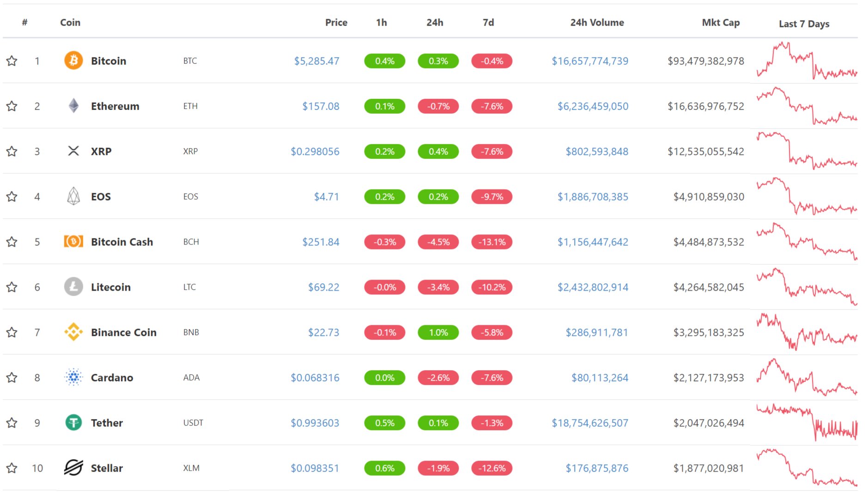Click Cardano 24h volume $80,113,264
The height and width of the screenshot is (494, 868).
[x=600, y=378]
